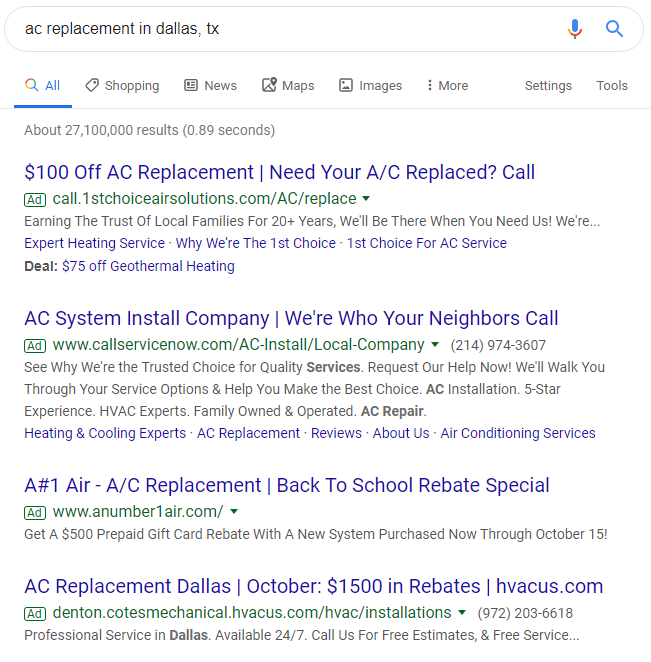Switch to the Images tab
The height and width of the screenshot is (662, 651).
pos(370,86)
